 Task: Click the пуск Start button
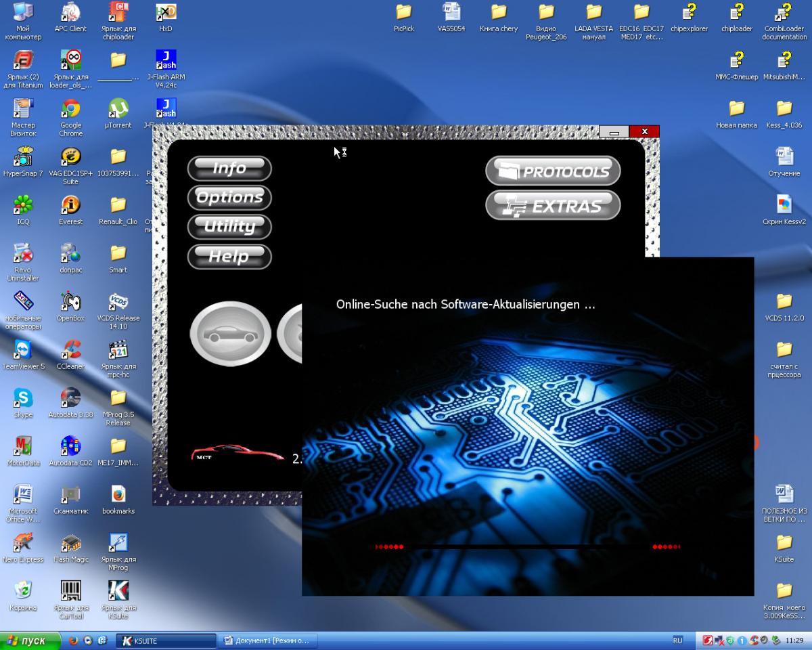29,641
